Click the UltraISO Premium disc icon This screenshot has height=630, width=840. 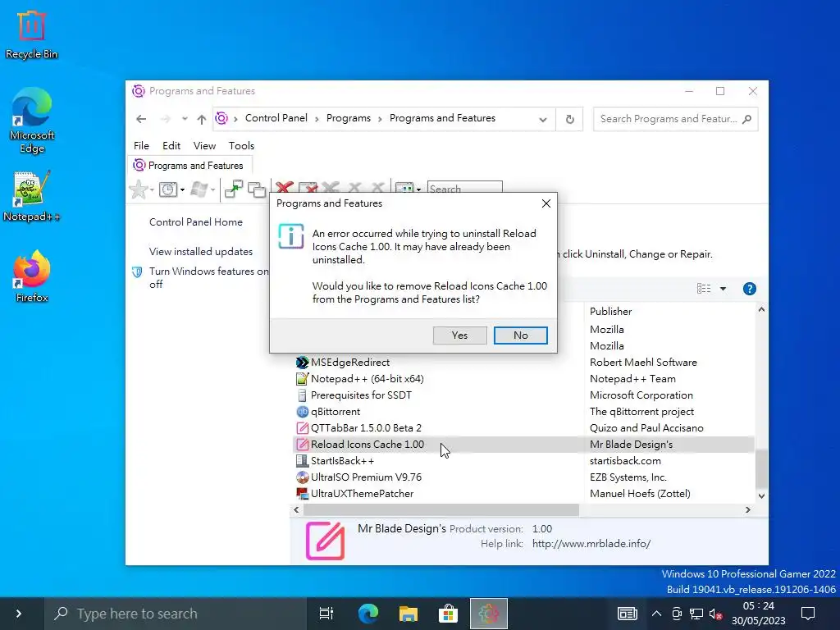click(x=302, y=477)
